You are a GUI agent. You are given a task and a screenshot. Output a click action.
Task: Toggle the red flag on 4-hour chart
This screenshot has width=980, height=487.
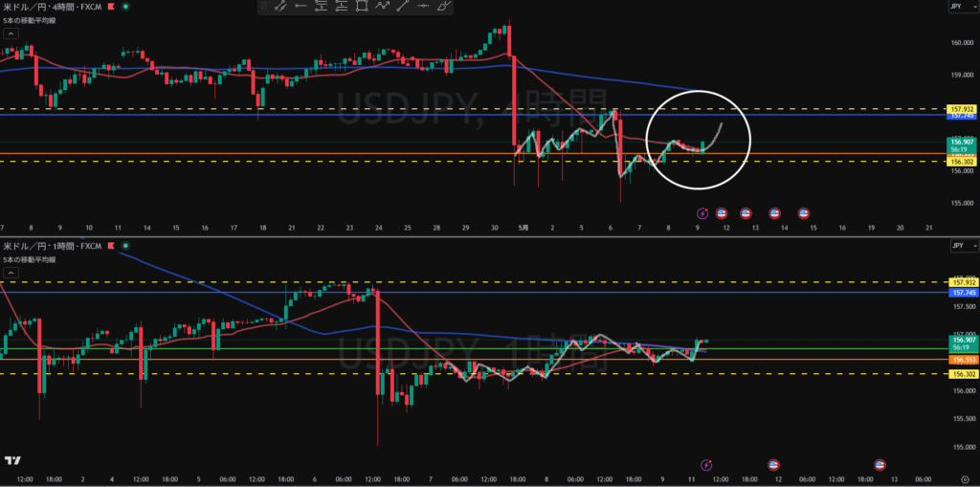pyautogui.click(x=113, y=6)
